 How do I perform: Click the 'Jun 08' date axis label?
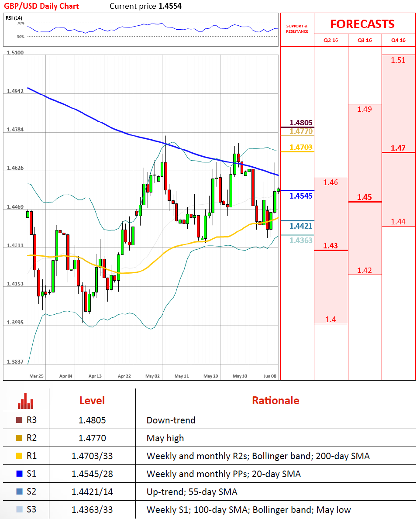coord(270,376)
